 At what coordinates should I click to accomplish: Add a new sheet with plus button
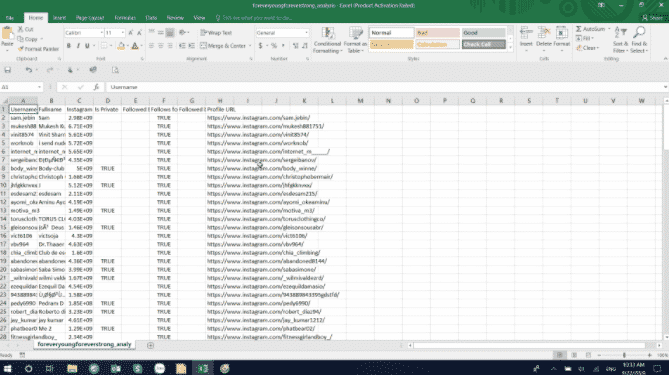pos(150,345)
